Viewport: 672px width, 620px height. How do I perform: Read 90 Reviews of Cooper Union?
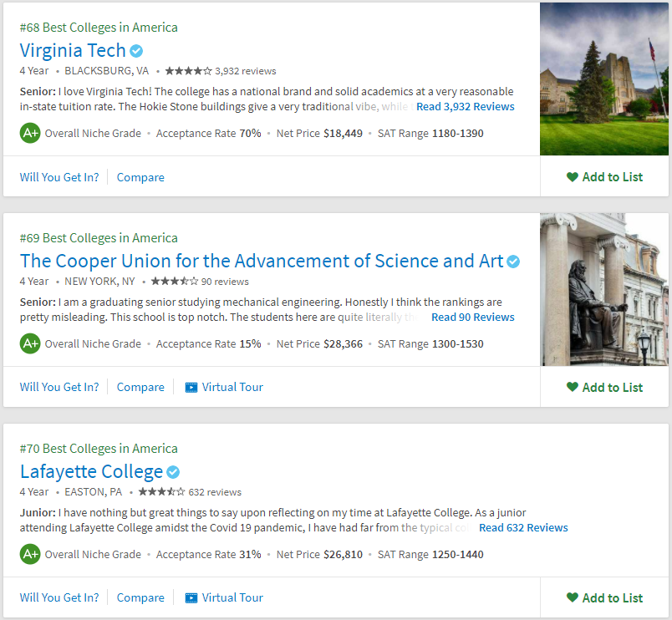pos(473,317)
